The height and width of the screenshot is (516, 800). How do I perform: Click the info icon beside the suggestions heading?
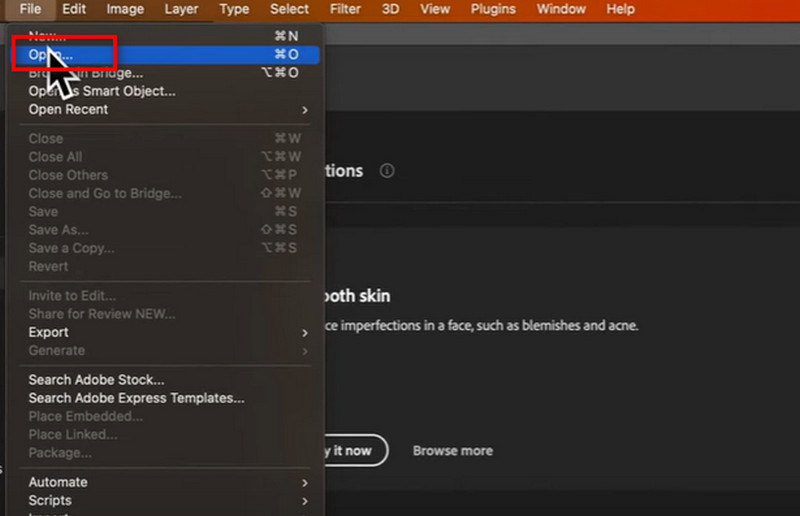(x=387, y=171)
